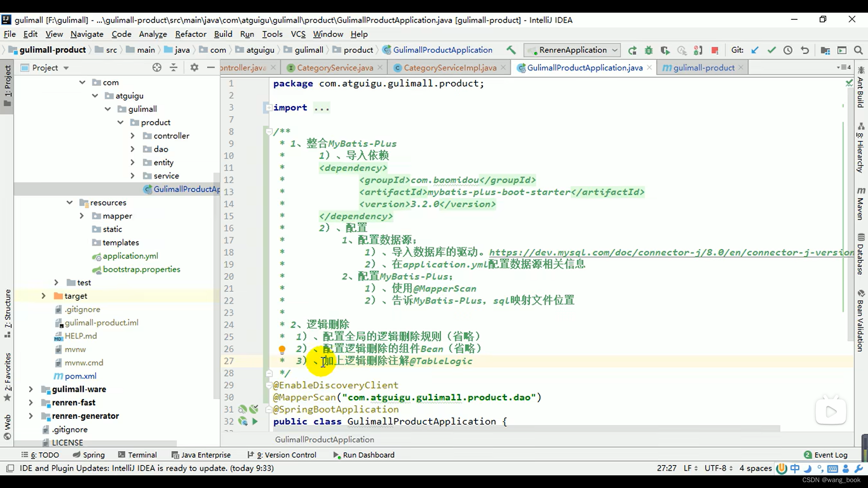Screen dimensions: 868x488
Task: Click the locate-in-project crosshair icon
Action: point(157,68)
